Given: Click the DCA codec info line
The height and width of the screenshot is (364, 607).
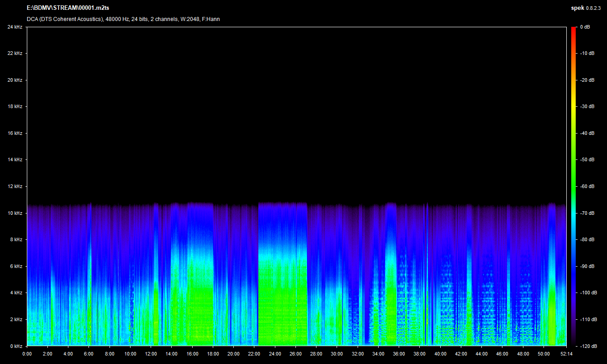Looking at the screenshot, I should (123, 19).
